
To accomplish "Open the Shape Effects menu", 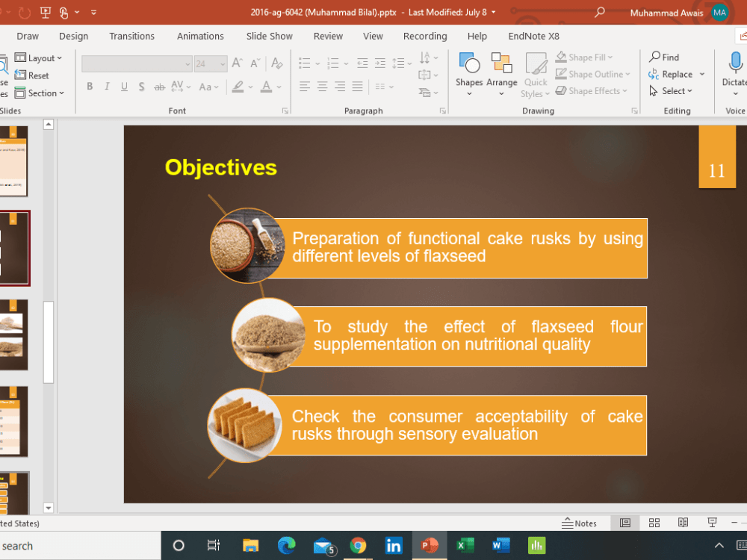I will (591, 91).
